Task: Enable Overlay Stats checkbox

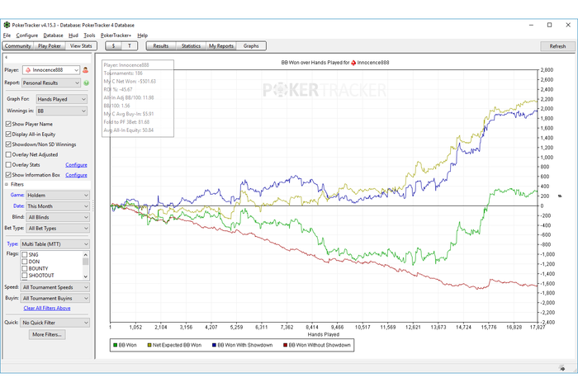Action: pos(8,165)
